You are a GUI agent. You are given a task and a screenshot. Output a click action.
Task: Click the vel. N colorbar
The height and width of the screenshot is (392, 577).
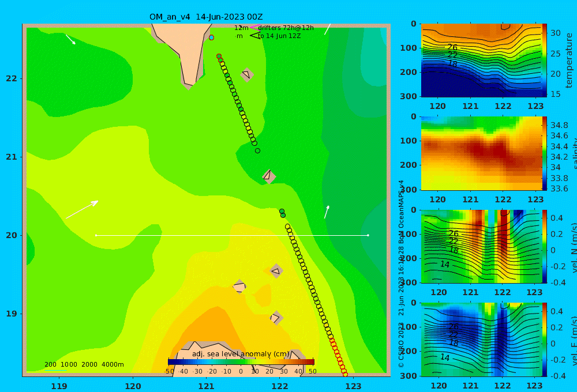click(544, 246)
